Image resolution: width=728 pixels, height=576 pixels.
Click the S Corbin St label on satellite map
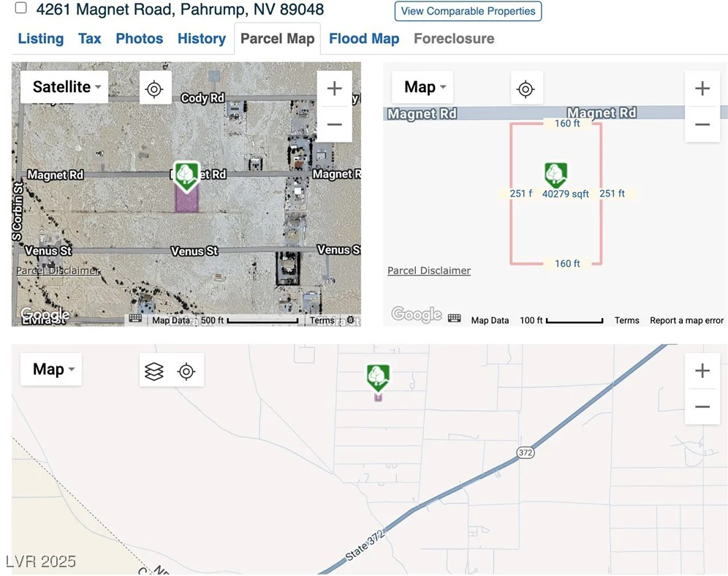pyautogui.click(x=18, y=212)
